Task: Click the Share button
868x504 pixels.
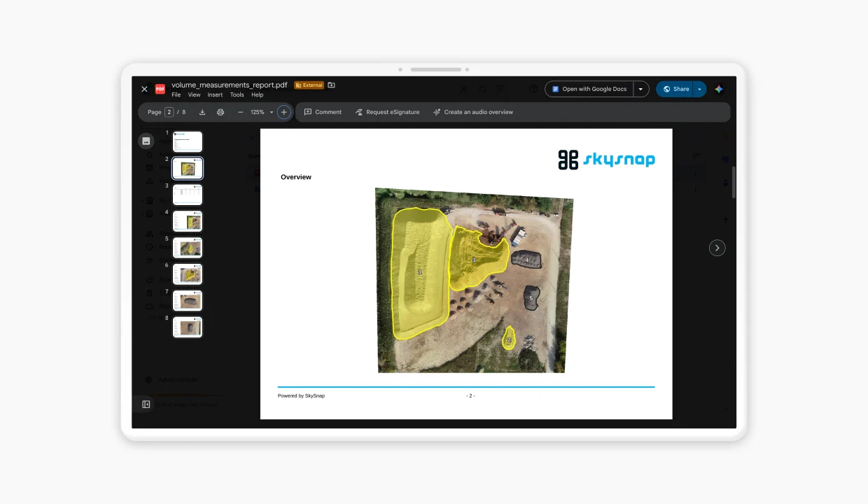Action: [x=675, y=89]
